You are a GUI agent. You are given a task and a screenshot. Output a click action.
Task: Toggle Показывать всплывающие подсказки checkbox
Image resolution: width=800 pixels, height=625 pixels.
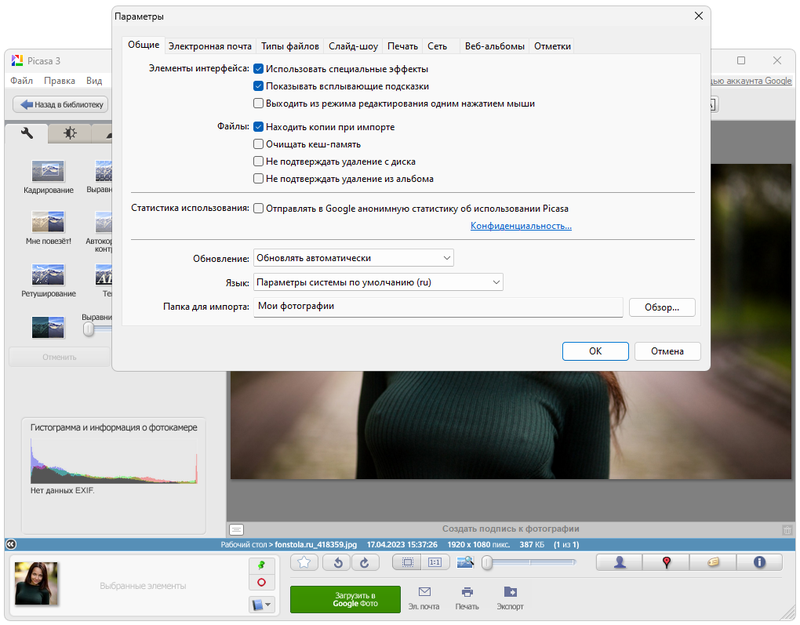point(259,86)
